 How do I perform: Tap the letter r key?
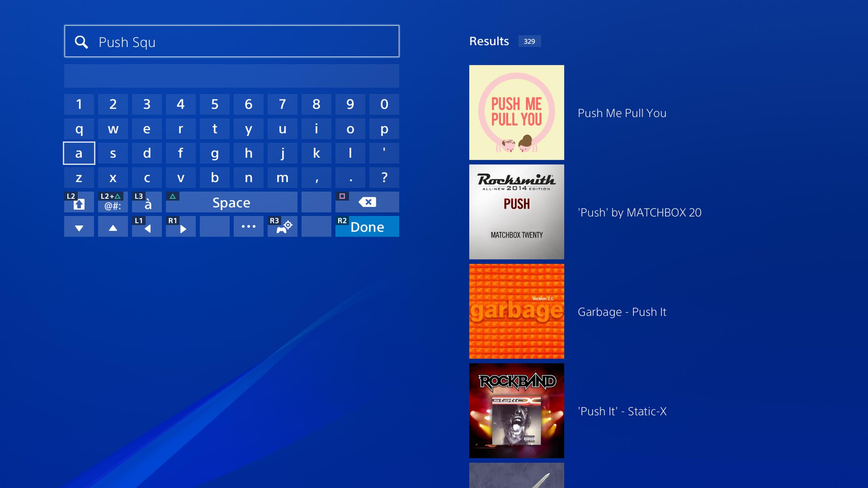[x=181, y=129]
